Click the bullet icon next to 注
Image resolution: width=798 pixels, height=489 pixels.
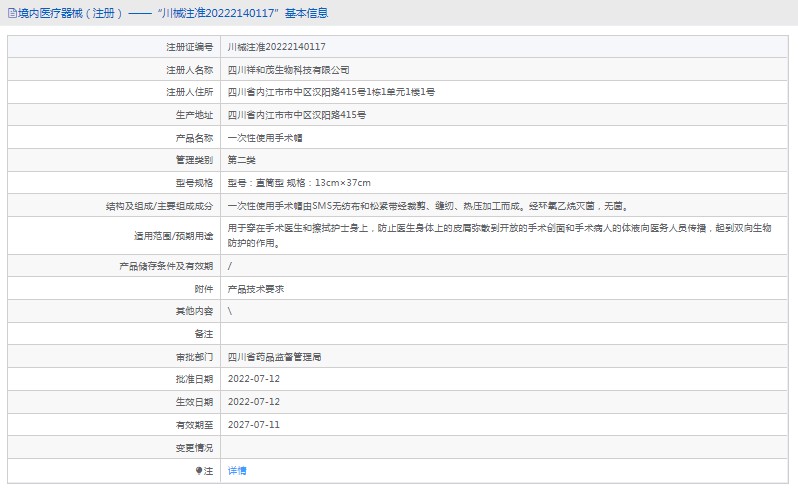click(199, 471)
